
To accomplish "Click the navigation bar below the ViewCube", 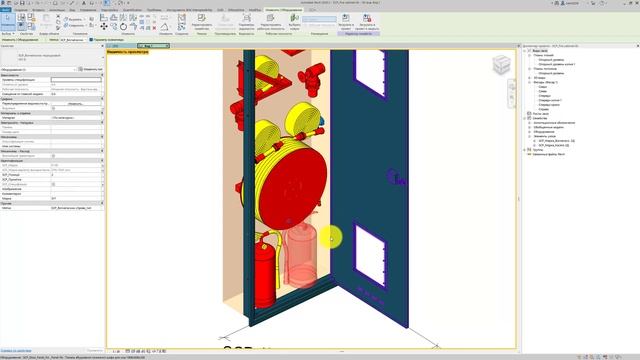I will point(511,94).
